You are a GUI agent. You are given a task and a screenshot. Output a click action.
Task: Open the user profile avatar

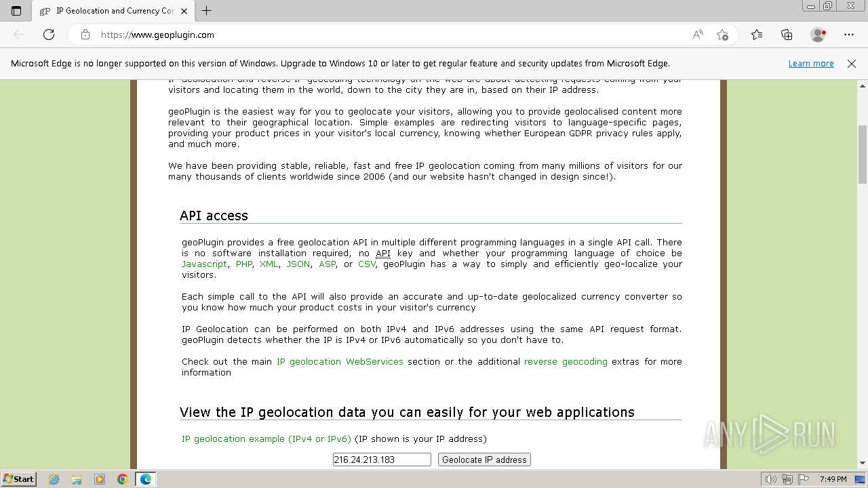point(818,35)
